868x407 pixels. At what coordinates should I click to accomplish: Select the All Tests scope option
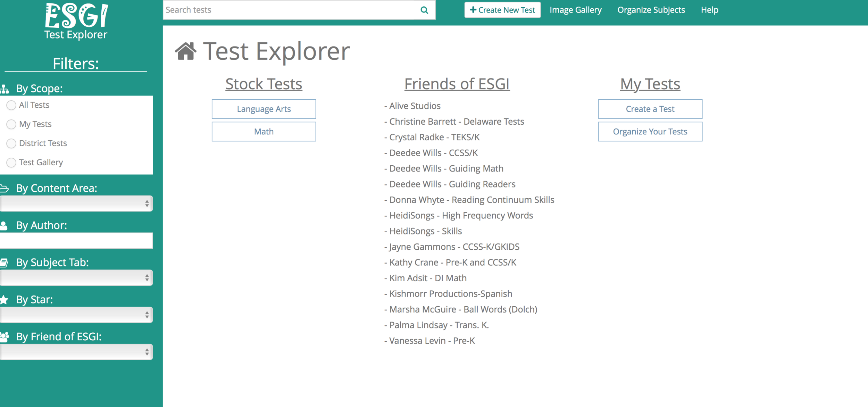pos(11,105)
